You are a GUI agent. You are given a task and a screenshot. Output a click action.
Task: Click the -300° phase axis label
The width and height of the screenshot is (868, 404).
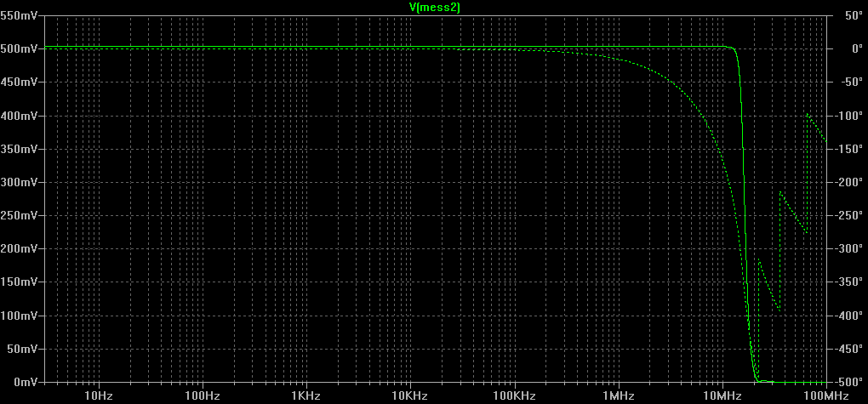(848, 248)
